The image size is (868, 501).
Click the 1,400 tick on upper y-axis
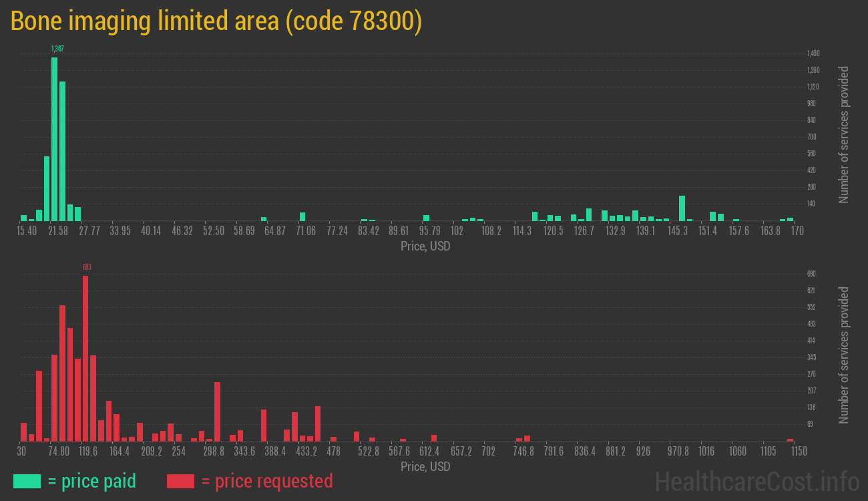pyautogui.click(x=813, y=53)
